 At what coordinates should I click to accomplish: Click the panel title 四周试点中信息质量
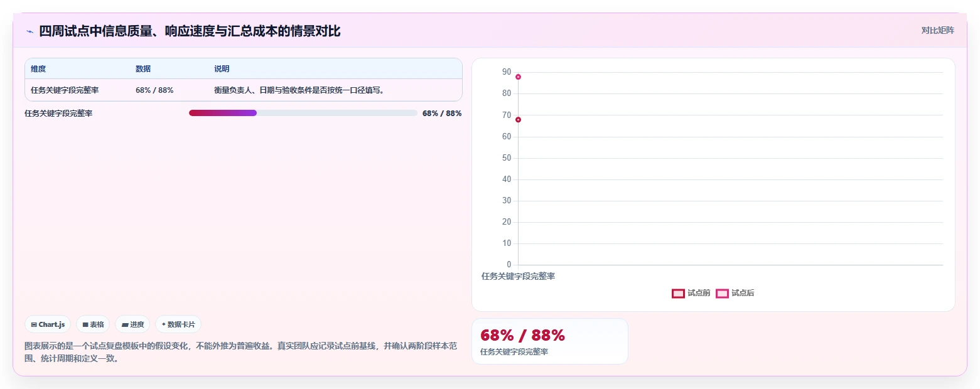pos(190,31)
